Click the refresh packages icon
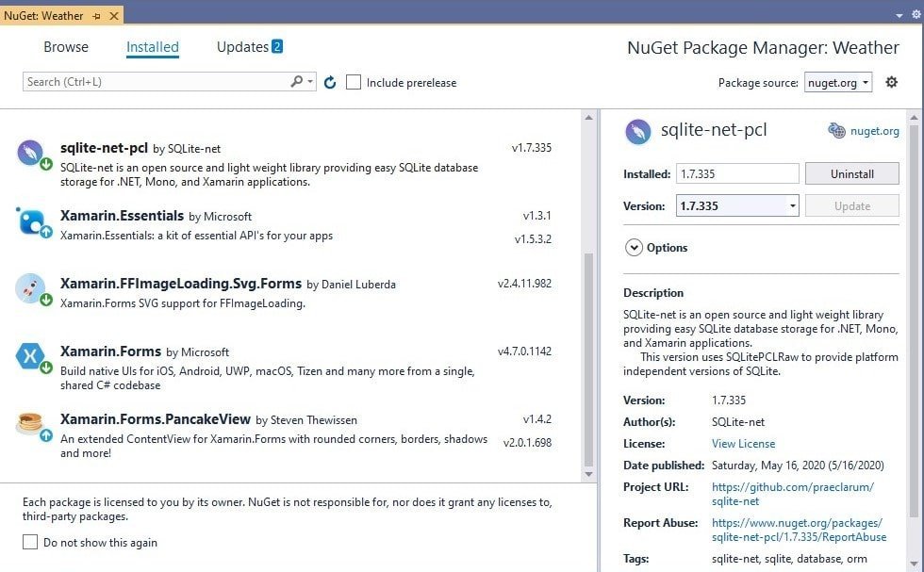 [330, 83]
